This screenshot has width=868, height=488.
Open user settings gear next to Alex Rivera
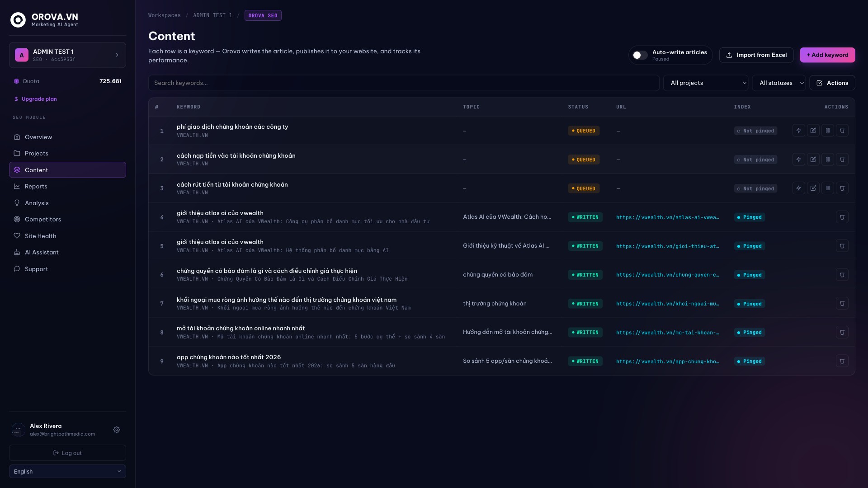117,430
